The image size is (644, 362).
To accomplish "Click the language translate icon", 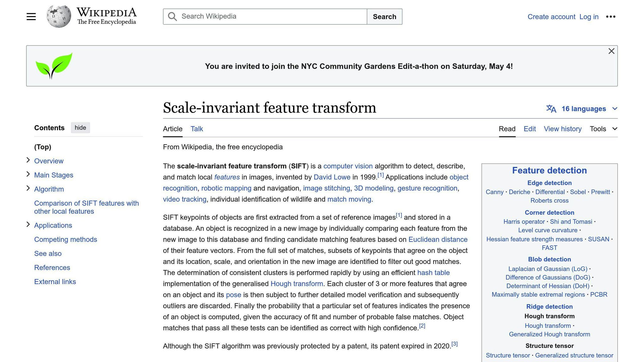I will pyautogui.click(x=551, y=109).
